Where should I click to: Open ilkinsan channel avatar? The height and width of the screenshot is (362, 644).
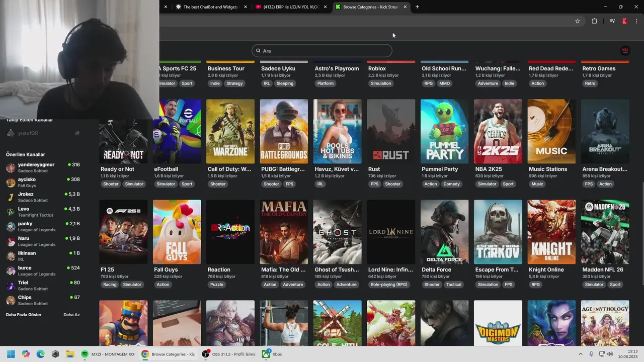11,256
